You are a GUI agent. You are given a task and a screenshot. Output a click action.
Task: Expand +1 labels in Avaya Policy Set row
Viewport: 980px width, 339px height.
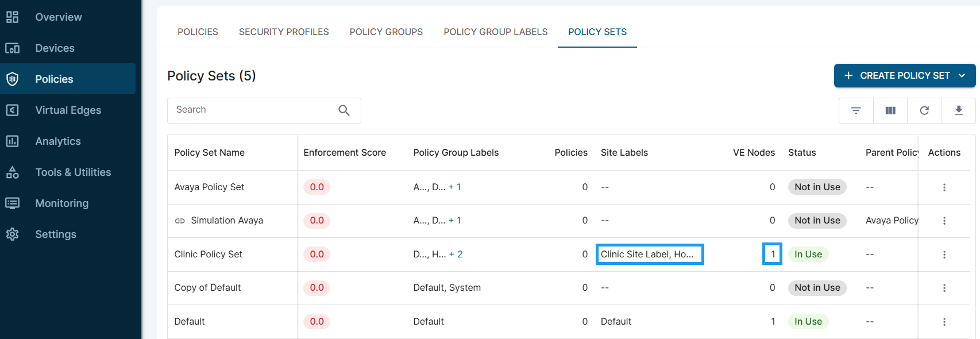[x=454, y=187]
